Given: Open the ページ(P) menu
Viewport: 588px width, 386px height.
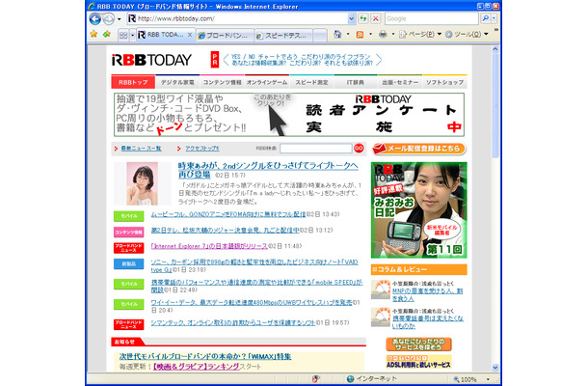Looking at the screenshot, I should (x=420, y=35).
